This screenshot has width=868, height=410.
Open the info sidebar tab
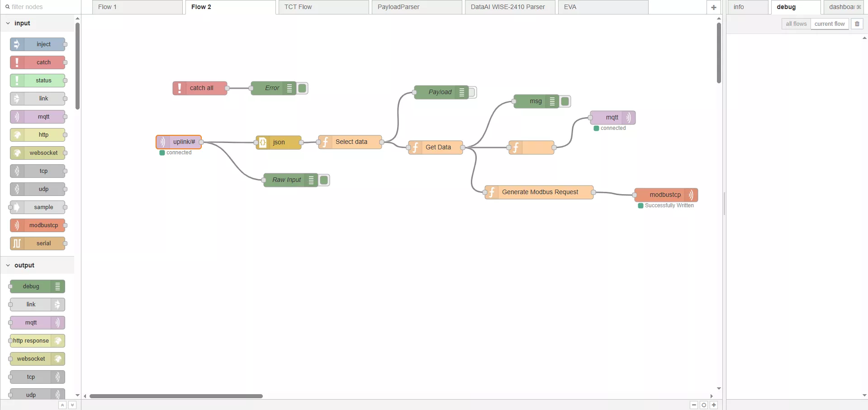[x=748, y=7]
